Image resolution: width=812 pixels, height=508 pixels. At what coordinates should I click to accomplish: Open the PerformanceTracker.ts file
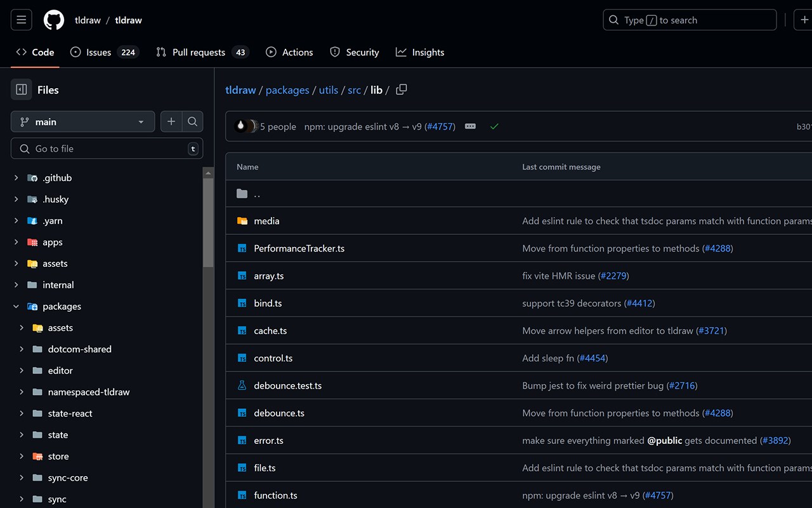tap(299, 248)
